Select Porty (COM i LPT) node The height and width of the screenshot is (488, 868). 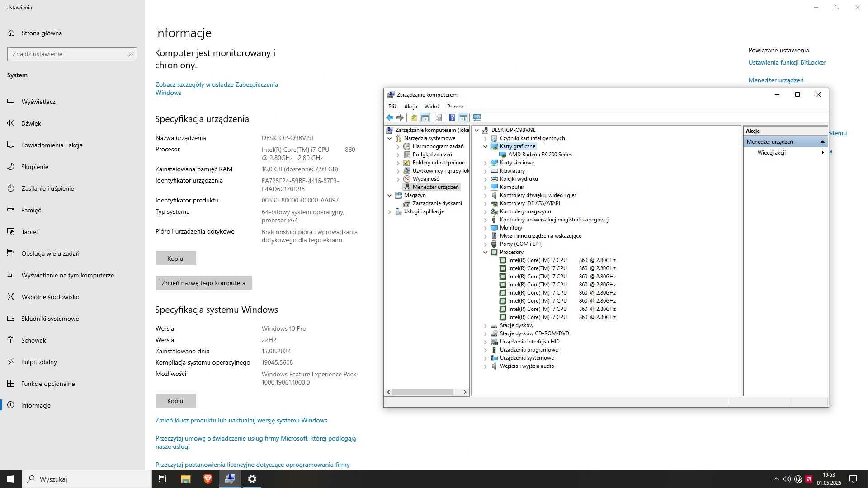(x=521, y=244)
